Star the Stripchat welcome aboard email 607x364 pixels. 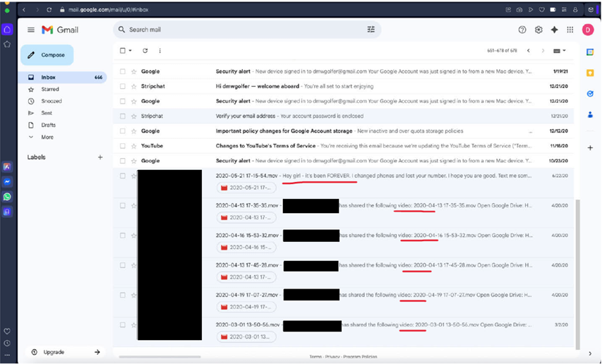[x=134, y=86]
